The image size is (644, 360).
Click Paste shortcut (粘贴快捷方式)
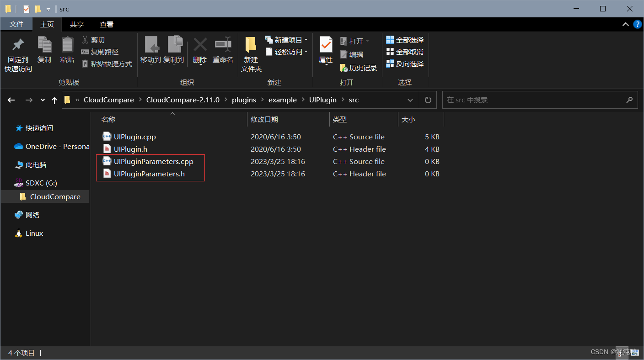click(x=107, y=64)
